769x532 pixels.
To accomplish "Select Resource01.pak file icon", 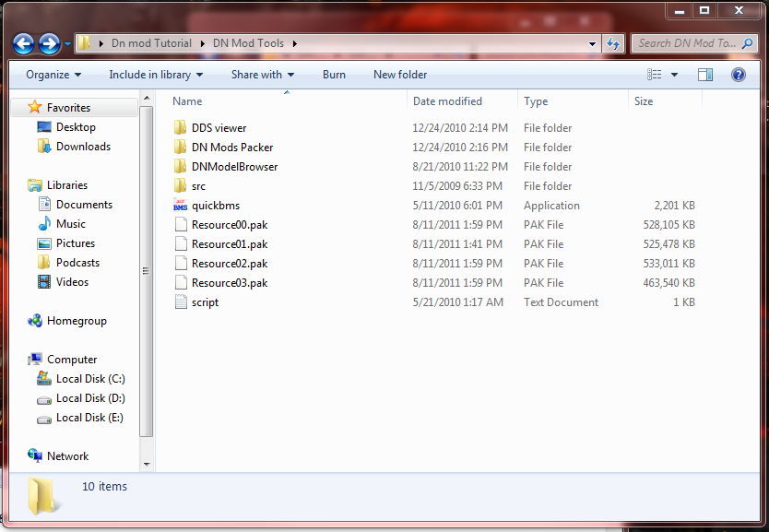I will 181,243.
